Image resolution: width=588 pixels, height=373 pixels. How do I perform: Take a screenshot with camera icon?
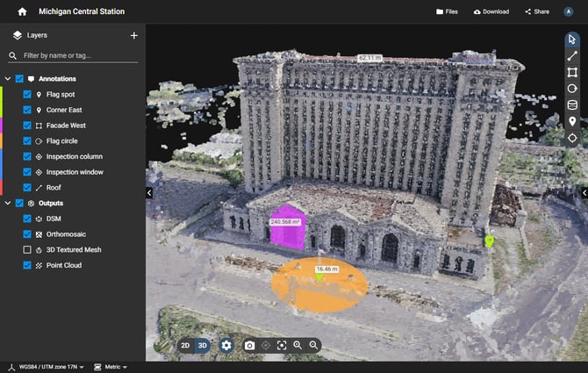point(249,346)
